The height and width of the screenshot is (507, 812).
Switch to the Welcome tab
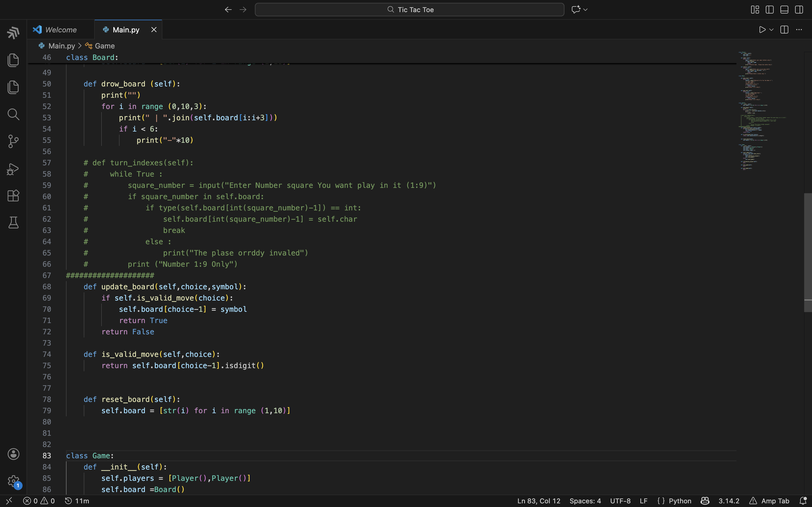[60, 30]
